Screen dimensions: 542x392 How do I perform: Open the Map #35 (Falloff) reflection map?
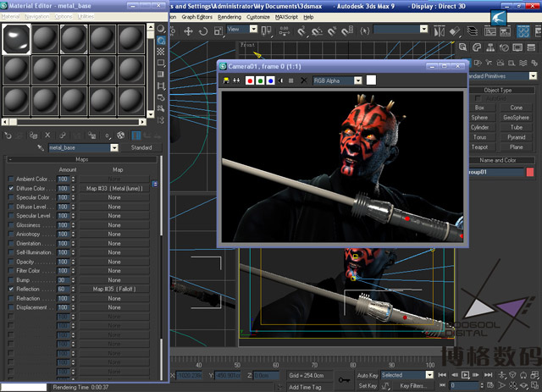pos(114,289)
